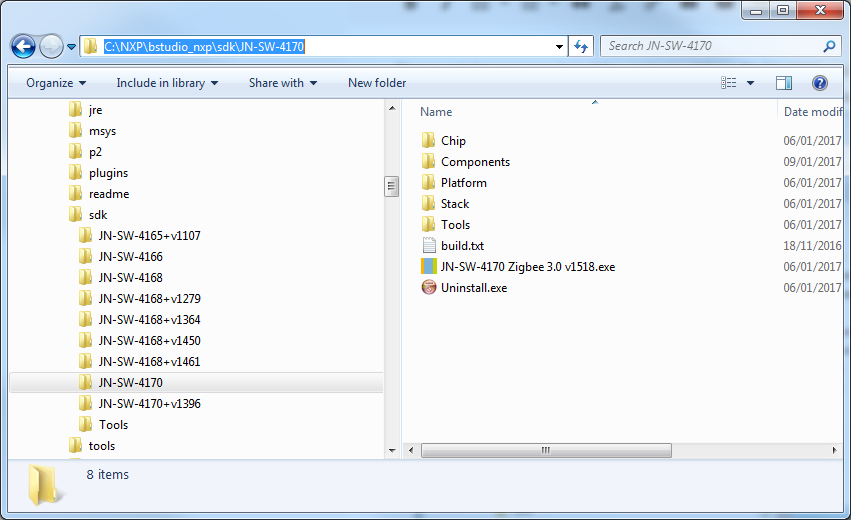The width and height of the screenshot is (851, 520).
Task: Open the Share with menu
Action: click(283, 83)
